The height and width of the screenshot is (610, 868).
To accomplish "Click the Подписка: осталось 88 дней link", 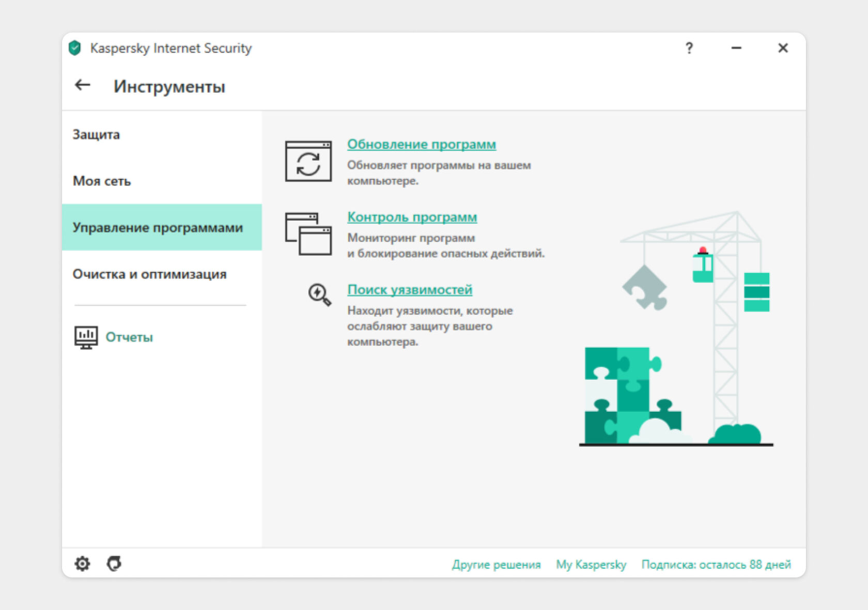I will (x=716, y=565).
